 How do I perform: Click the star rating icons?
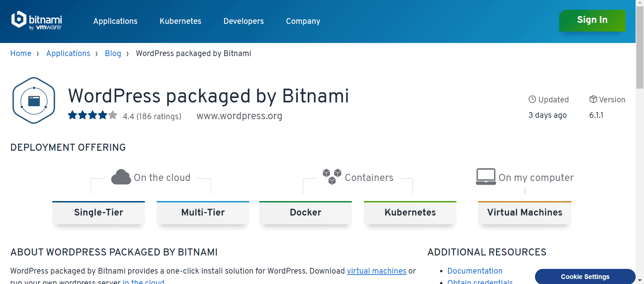93,115
